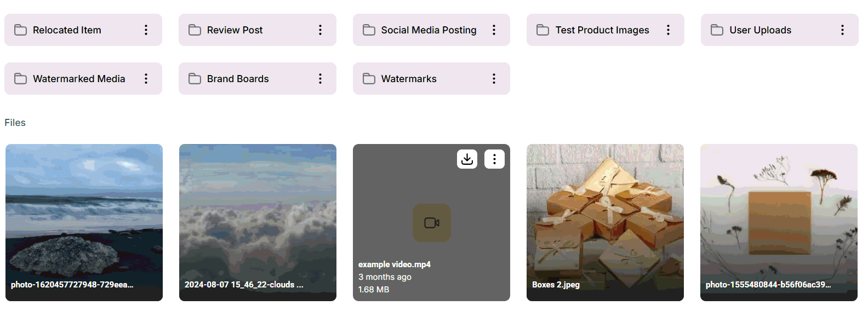Show three-dot menu for Watermarked Media folder

pyautogui.click(x=146, y=79)
